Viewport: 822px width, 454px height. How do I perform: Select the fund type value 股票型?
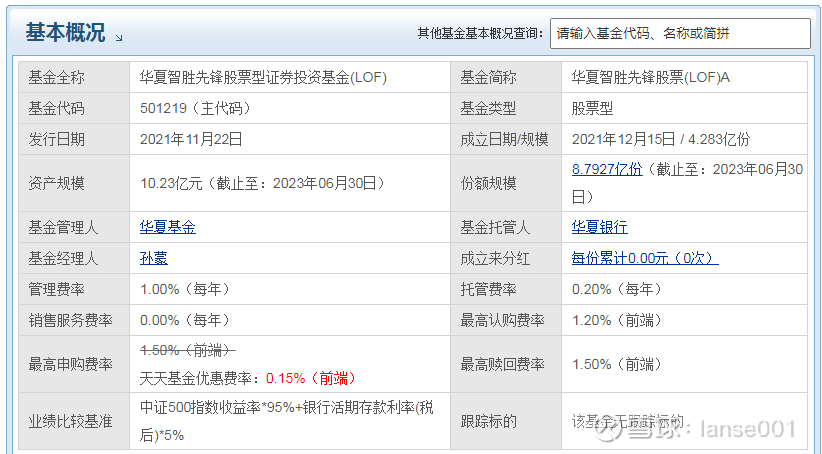[592, 109]
